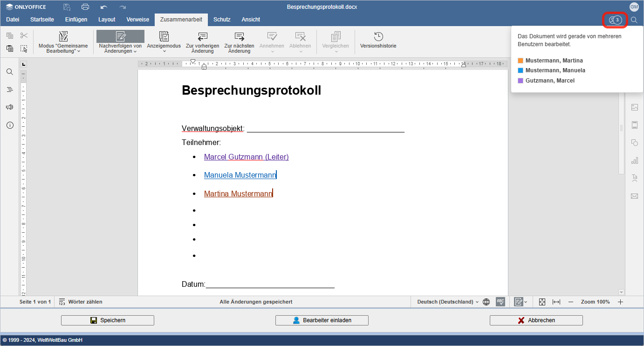
Task: Click the Versionshistorie clock icon
Action: (378, 37)
